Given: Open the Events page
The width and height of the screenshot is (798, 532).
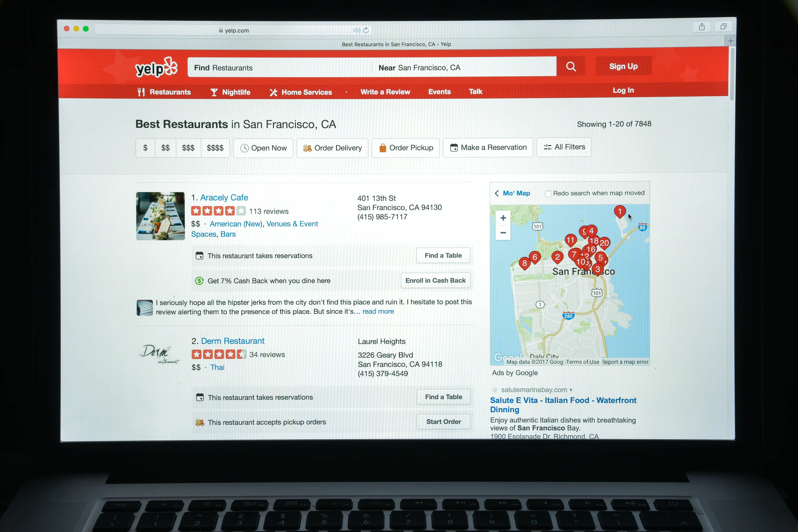Looking at the screenshot, I should point(440,92).
